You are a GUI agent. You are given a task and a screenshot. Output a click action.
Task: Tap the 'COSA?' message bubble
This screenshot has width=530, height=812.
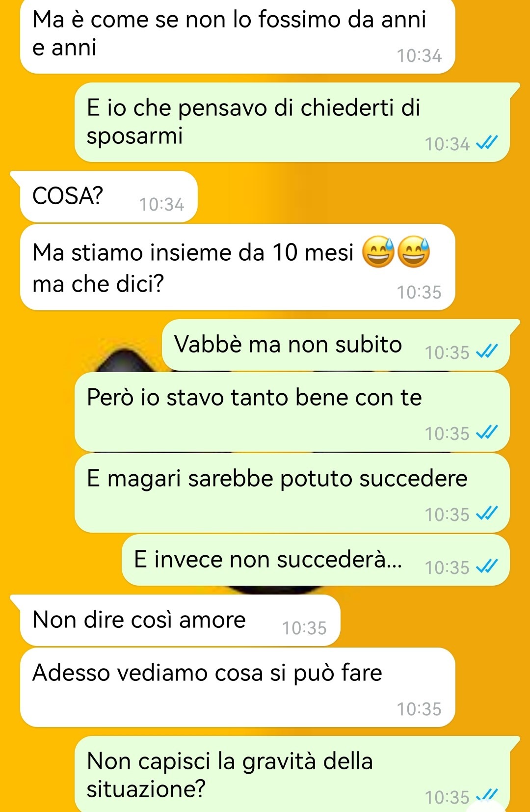pyautogui.click(x=108, y=196)
